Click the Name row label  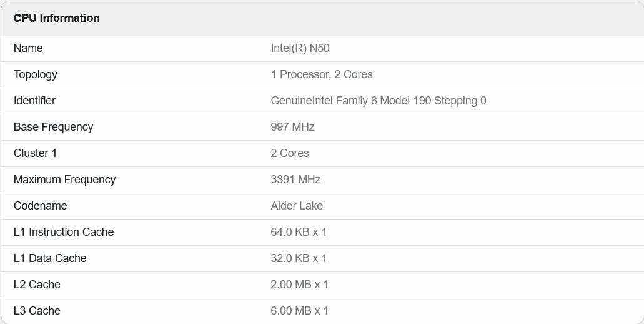28,48
